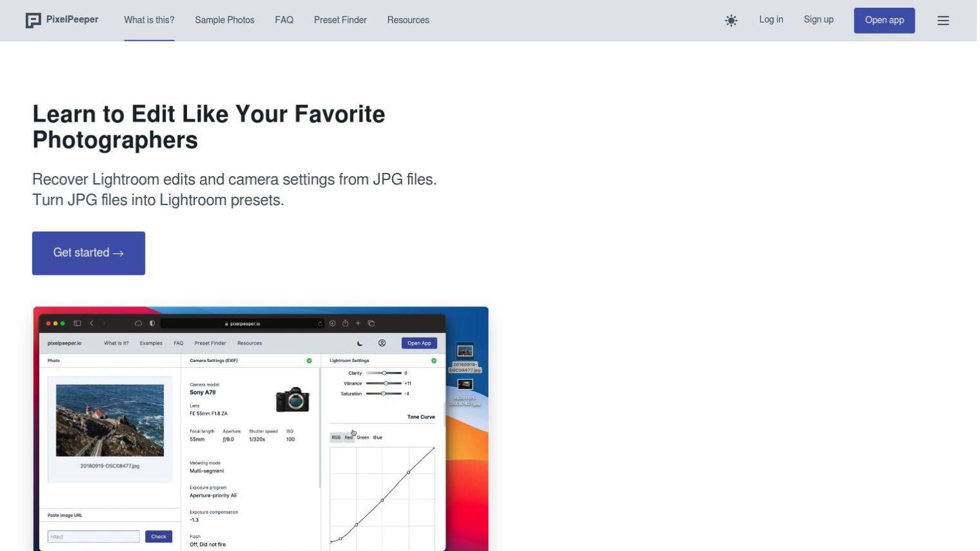Click the PixelPeeper logo icon
The height and width of the screenshot is (551, 980).
33,21
